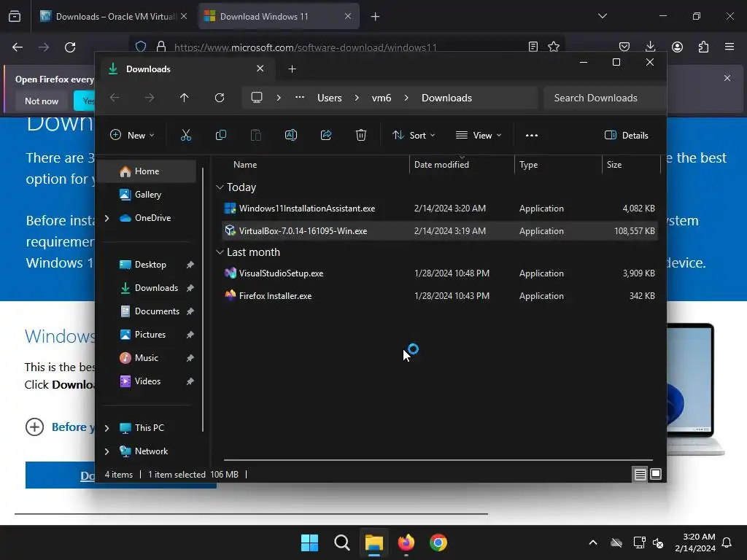
Task: Open Music quick access folder
Action: (147, 357)
